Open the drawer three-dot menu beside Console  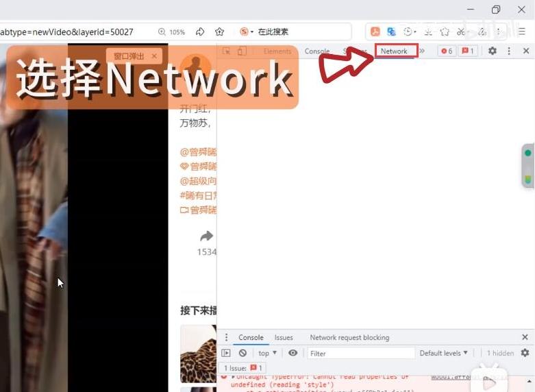click(x=226, y=337)
